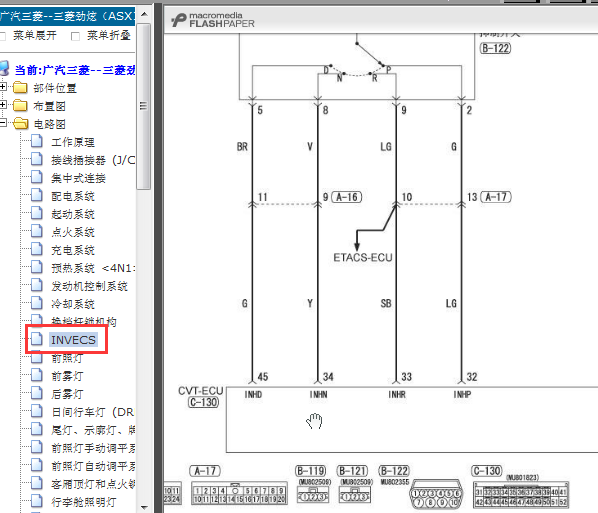Click the open 电路图 folder icon
Viewport: 598px width, 513px height.
point(20,124)
